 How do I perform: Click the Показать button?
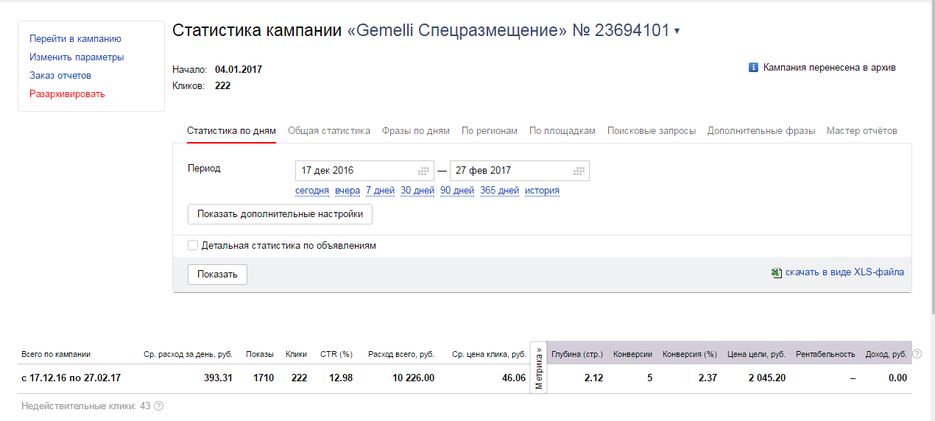point(217,274)
